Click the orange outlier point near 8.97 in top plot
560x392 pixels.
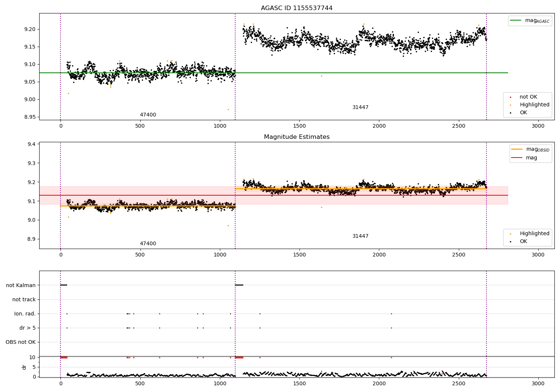click(228, 109)
